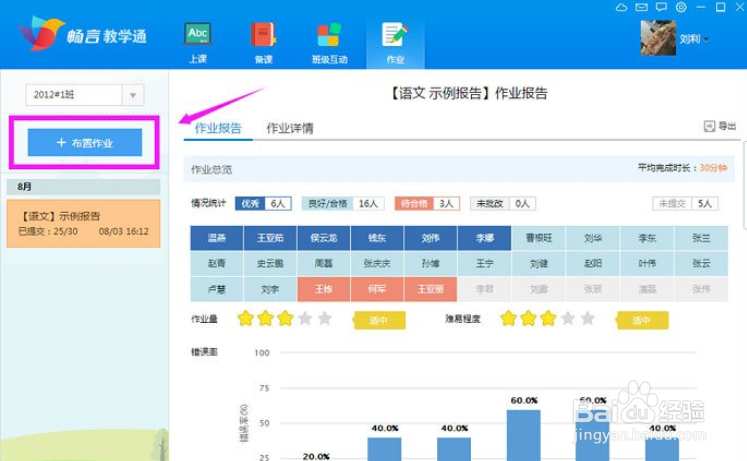
Task: Filter by 待合格 3人 badge
Action: click(x=427, y=204)
